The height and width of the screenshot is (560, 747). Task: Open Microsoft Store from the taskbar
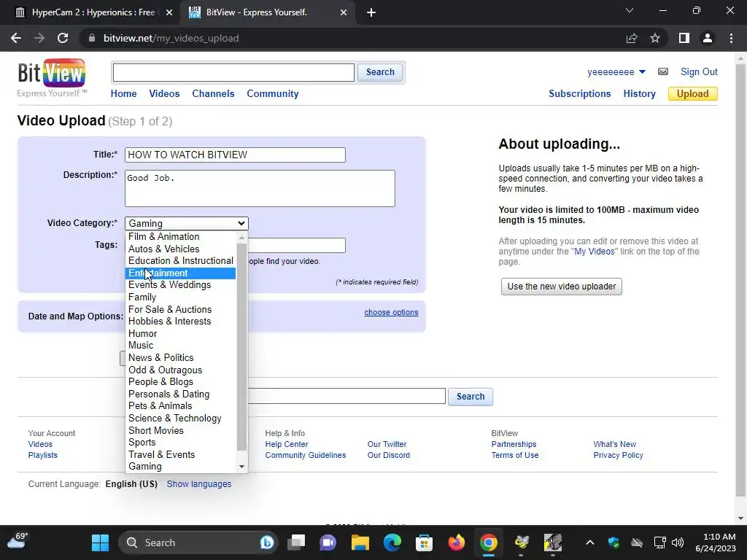[x=425, y=542]
